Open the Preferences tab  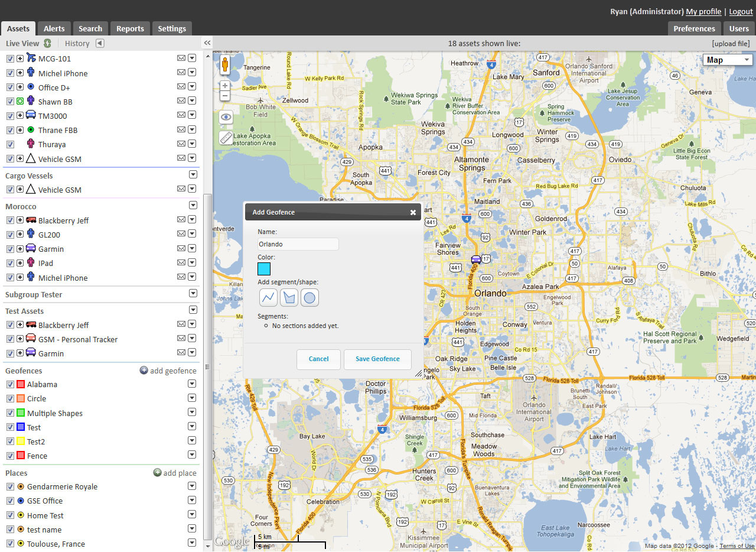pos(694,28)
